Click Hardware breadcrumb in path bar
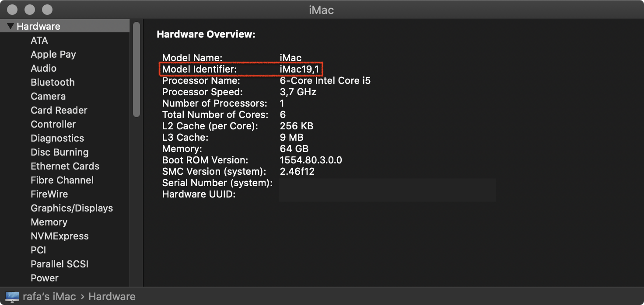The height and width of the screenshot is (305, 644). [112, 297]
